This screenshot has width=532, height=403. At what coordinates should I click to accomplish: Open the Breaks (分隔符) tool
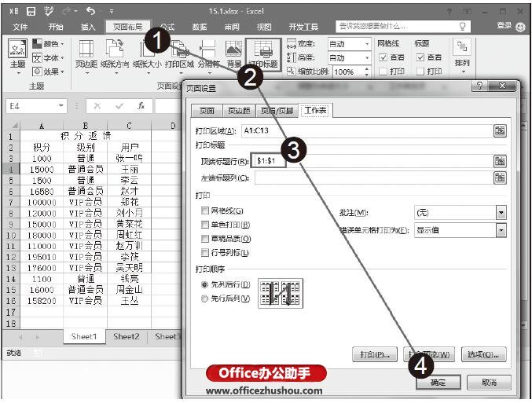209,56
